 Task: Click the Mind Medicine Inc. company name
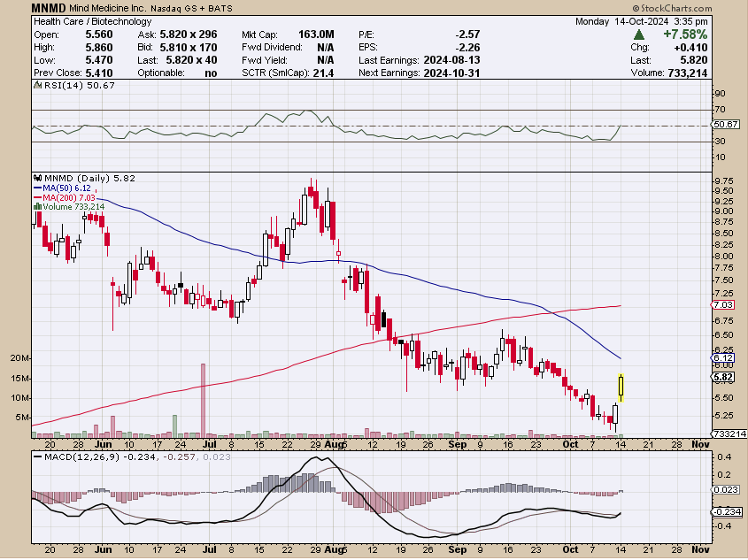pos(108,9)
